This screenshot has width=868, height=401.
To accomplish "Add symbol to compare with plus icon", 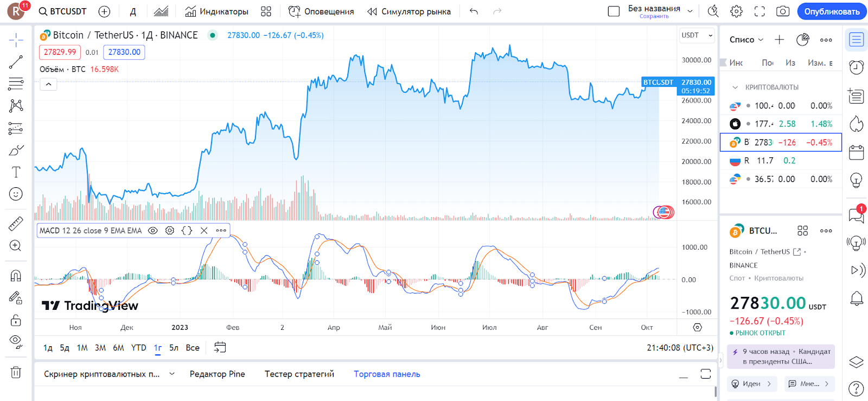I will (x=104, y=11).
